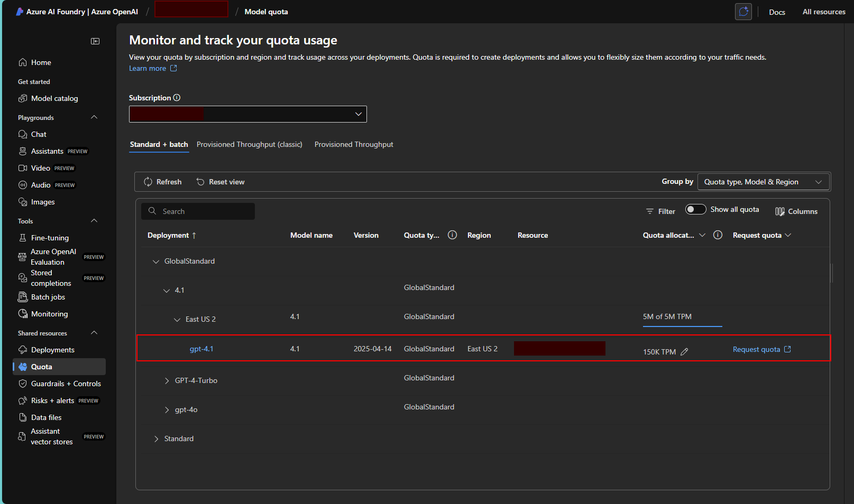
Task: Switch to Provisioned Throughput (classic) tab
Action: coord(250,145)
